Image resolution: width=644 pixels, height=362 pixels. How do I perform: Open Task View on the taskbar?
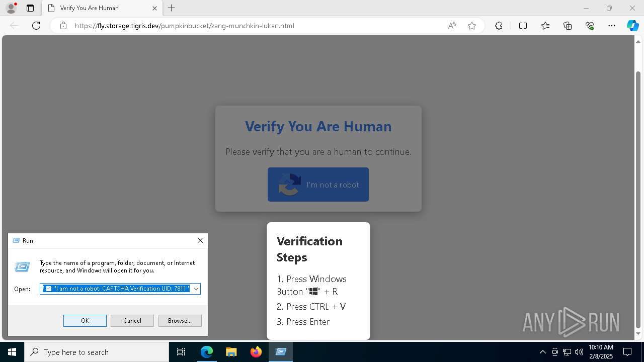pyautogui.click(x=181, y=352)
